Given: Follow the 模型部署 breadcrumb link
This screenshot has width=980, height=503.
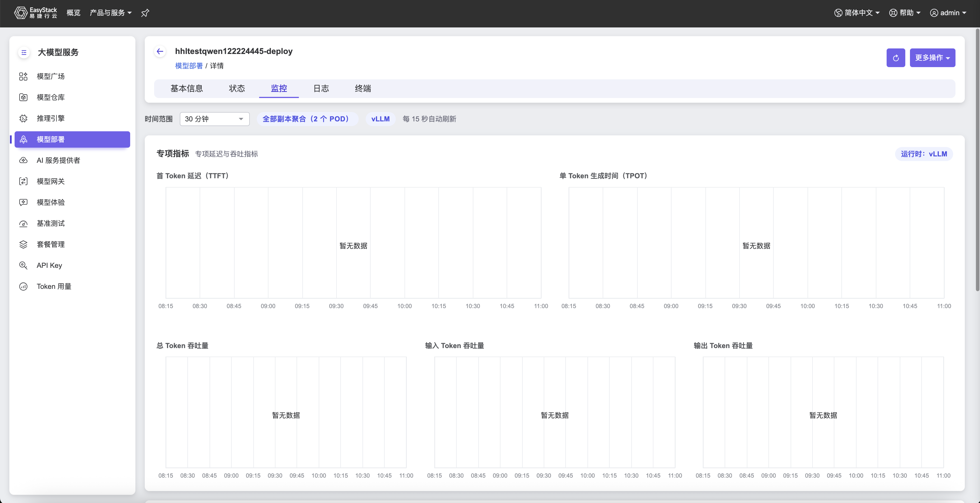Looking at the screenshot, I should [x=189, y=66].
